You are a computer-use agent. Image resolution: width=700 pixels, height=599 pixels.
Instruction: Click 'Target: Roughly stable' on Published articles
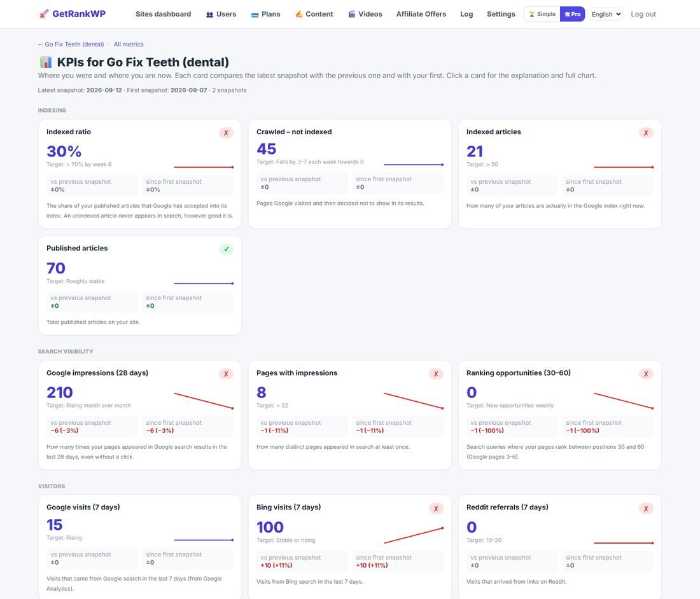coord(76,281)
